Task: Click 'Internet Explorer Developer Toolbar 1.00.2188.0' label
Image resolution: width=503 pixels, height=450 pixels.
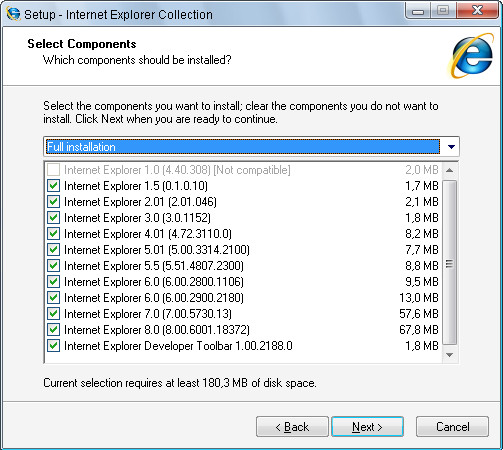Action: click(178, 346)
